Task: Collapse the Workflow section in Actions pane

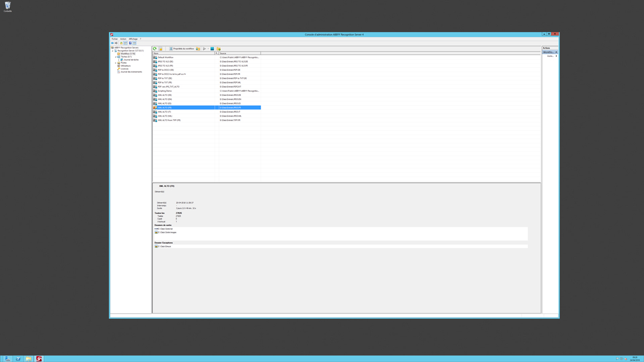Action: (x=556, y=52)
